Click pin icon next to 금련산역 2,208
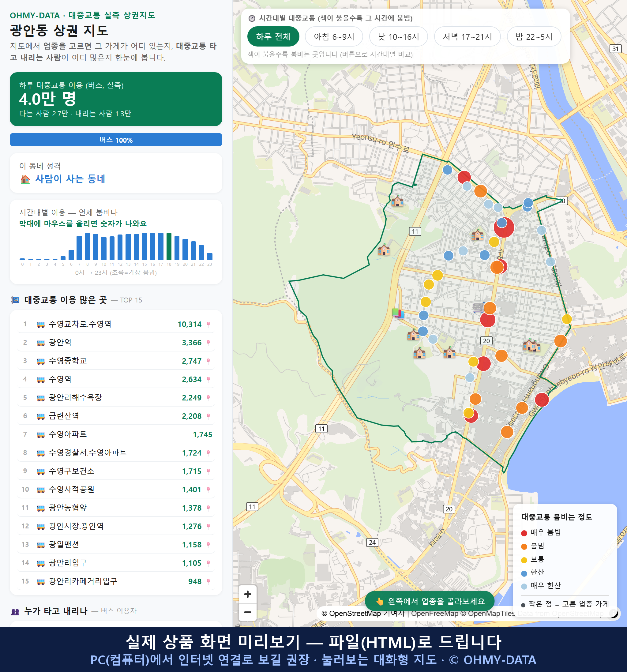The height and width of the screenshot is (672, 627). [208, 416]
